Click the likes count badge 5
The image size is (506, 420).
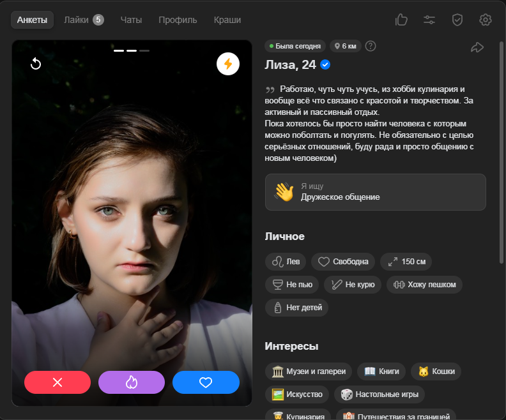click(98, 20)
